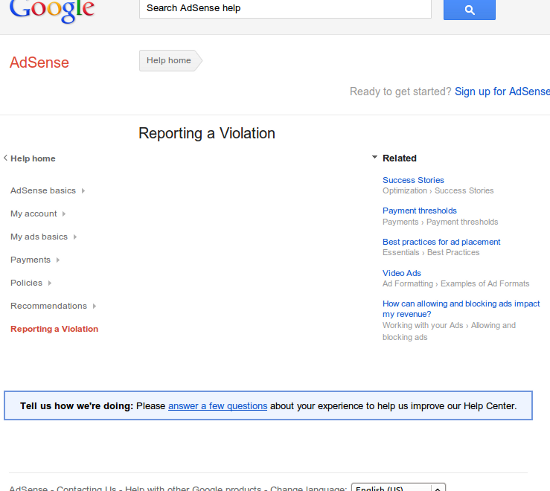Open the Payment thresholds link
The height and width of the screenshot is (491, 550).
(420, 211)
